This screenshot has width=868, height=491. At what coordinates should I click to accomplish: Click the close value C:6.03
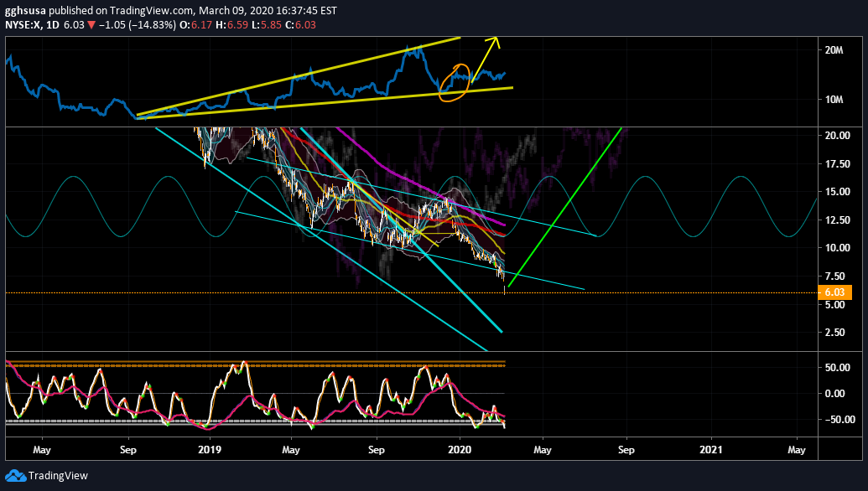(x=300, y=25)
